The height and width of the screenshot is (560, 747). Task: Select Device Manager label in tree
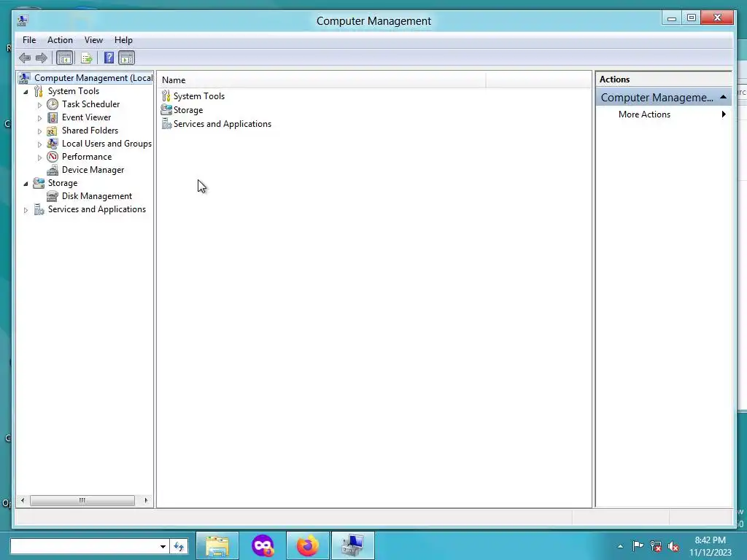(x=93, y=170)
